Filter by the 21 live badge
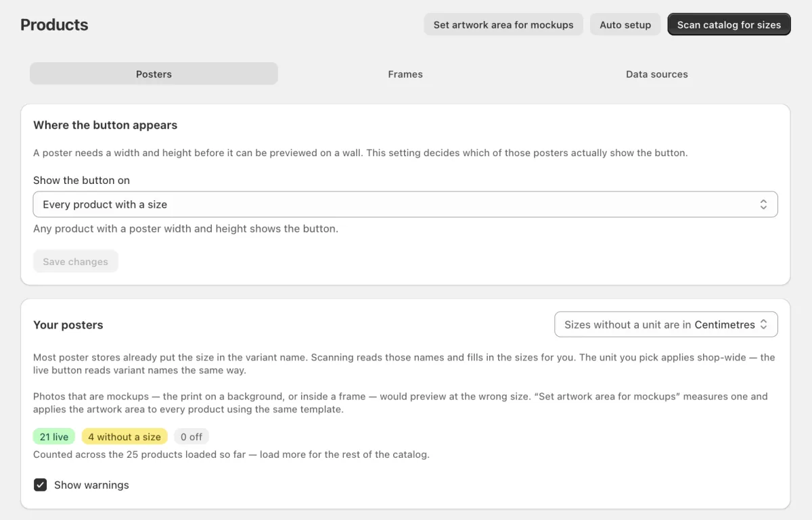Screen dimensions: 812x520 pos(54,437)
